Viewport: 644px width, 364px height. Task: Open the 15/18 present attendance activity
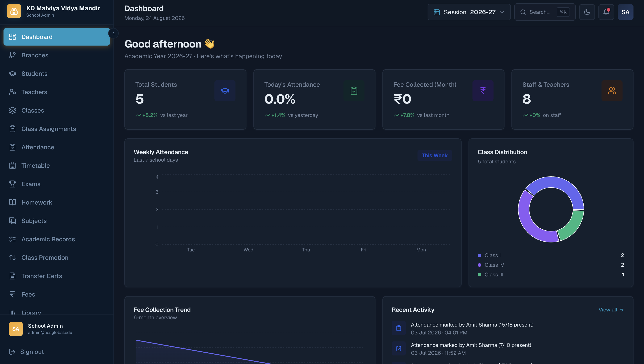coord(508,329)
